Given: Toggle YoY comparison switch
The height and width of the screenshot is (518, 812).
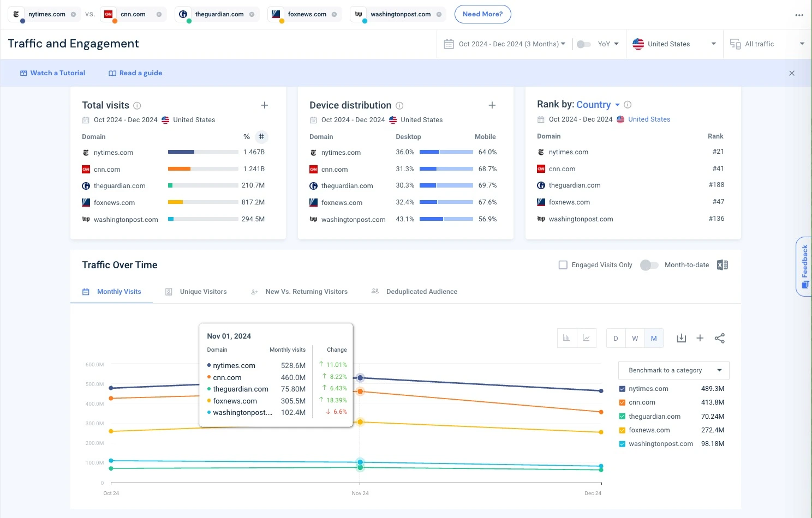Looking at the screenshot, I should [584, 44].
